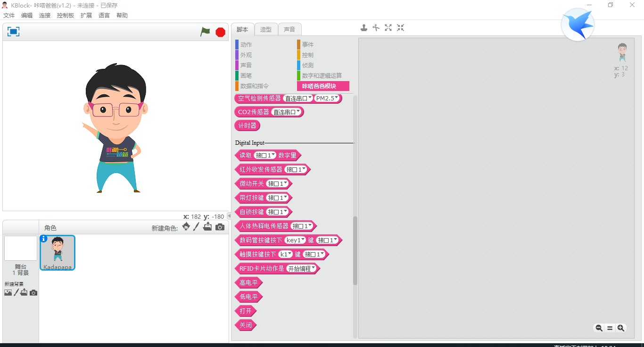Zoom in the script area
Screen dimensions: 644x347
coord(621,328)
